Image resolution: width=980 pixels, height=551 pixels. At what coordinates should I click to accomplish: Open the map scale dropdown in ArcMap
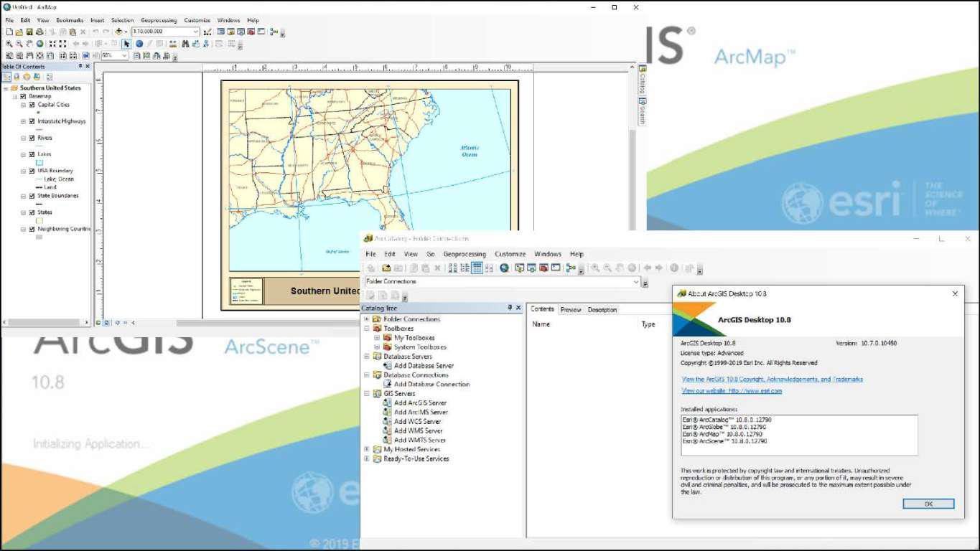(x=196, y=32)
